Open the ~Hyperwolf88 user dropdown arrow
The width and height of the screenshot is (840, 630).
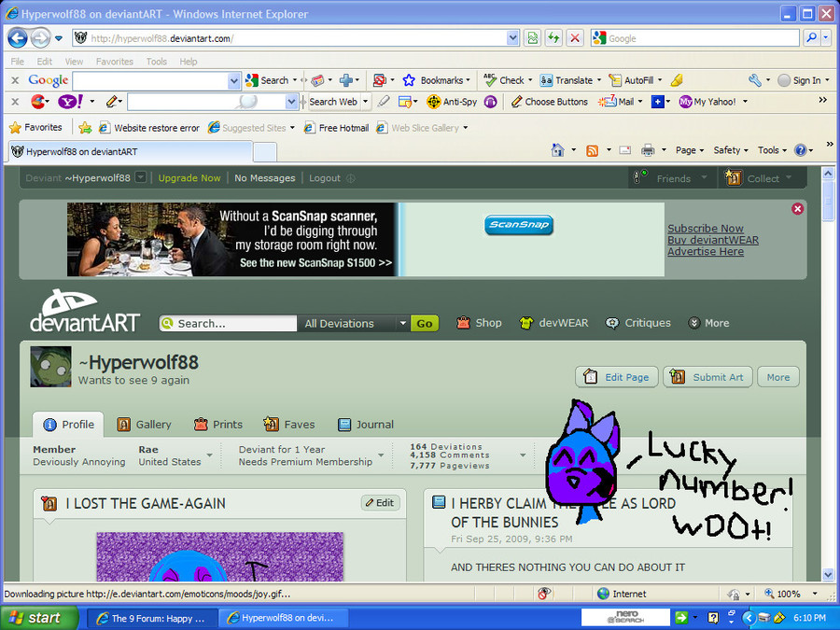[x=140, y=177]
